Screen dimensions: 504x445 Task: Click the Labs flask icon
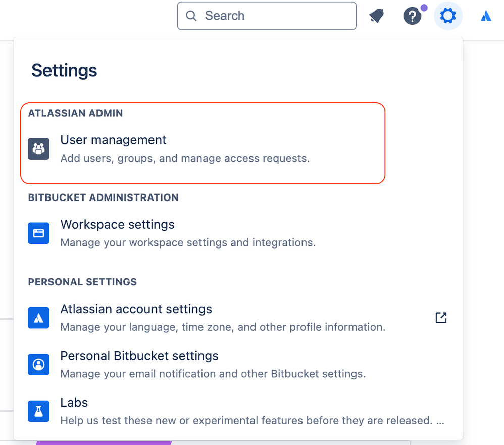point(38,411)
